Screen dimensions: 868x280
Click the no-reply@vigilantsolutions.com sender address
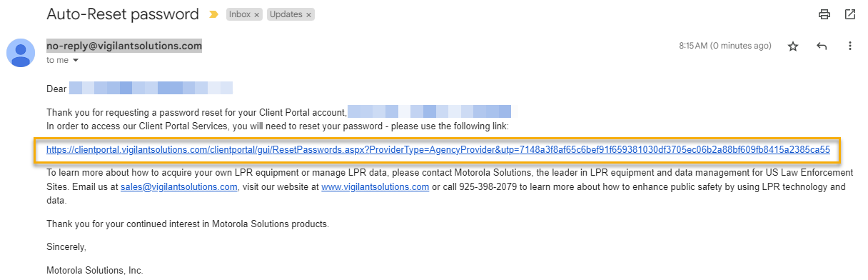[x=124, y=46]
